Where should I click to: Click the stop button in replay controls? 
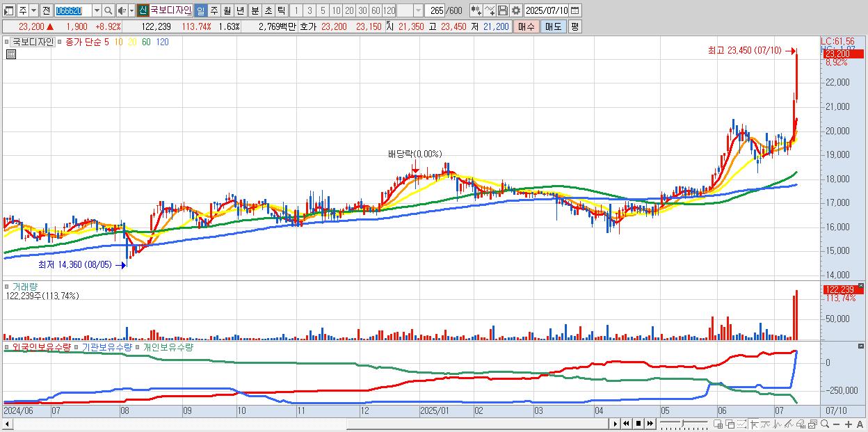638,424
